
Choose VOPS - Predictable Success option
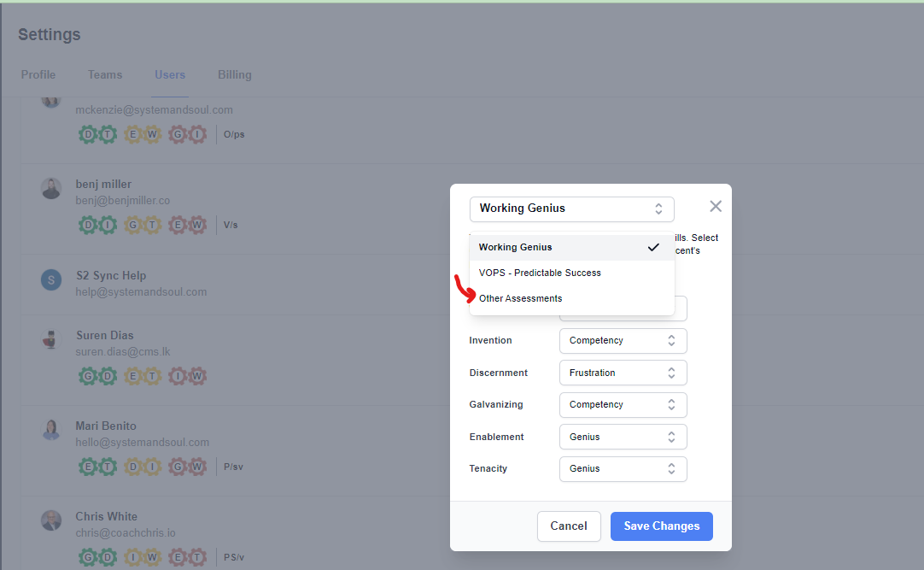click(571, 273)
